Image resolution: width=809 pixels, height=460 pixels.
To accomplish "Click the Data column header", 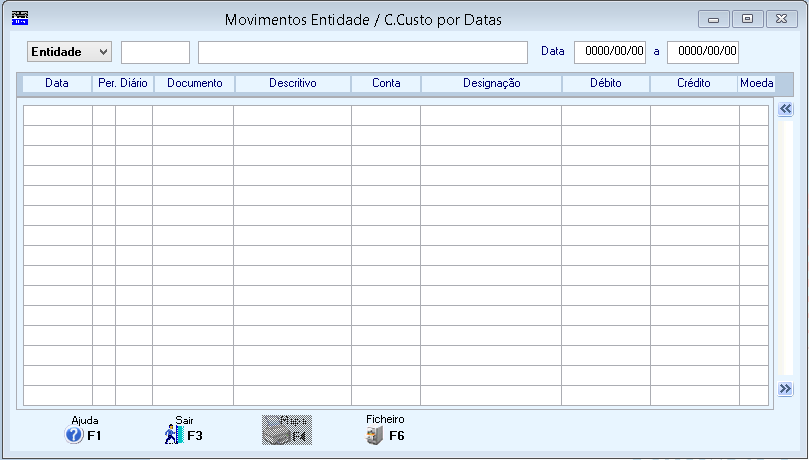I will 57,84.
